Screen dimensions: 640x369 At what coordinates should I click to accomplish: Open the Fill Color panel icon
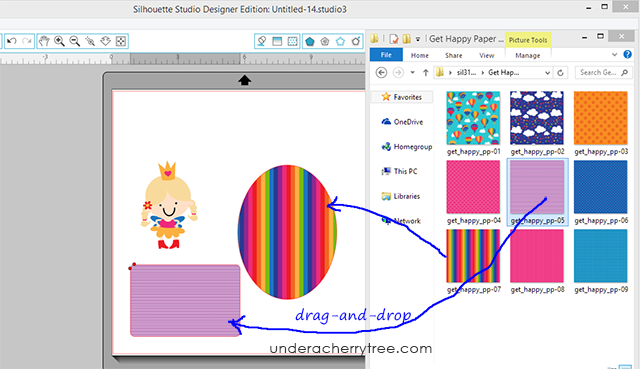[x=262, y=41]
